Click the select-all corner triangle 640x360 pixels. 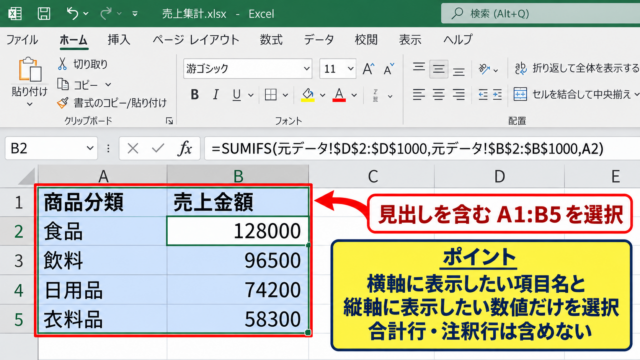coord(26,176)
